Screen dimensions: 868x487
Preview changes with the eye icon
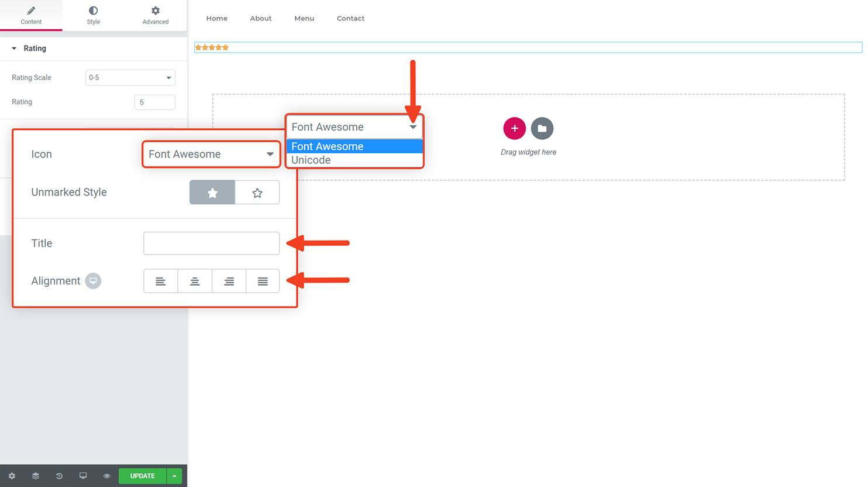[x=106, y=476]
